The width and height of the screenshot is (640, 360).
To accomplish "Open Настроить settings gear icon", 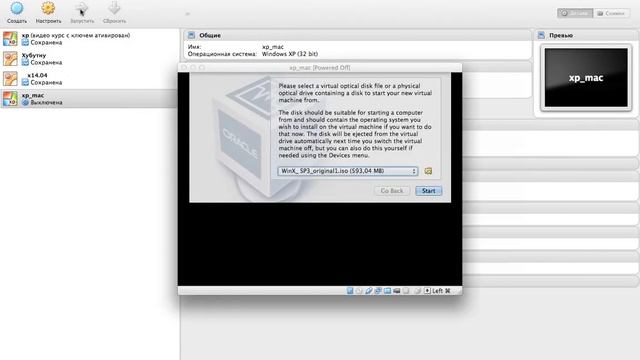I will [x=48, y=8].
